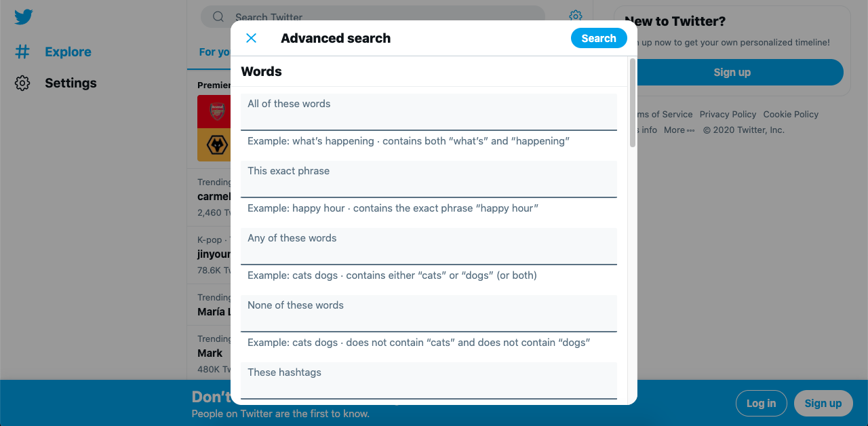Image resolution: width=868 pixels, height=426 pixels.
Task: Click the dialog's vertical scrollbar thumb
Action: 633,102
